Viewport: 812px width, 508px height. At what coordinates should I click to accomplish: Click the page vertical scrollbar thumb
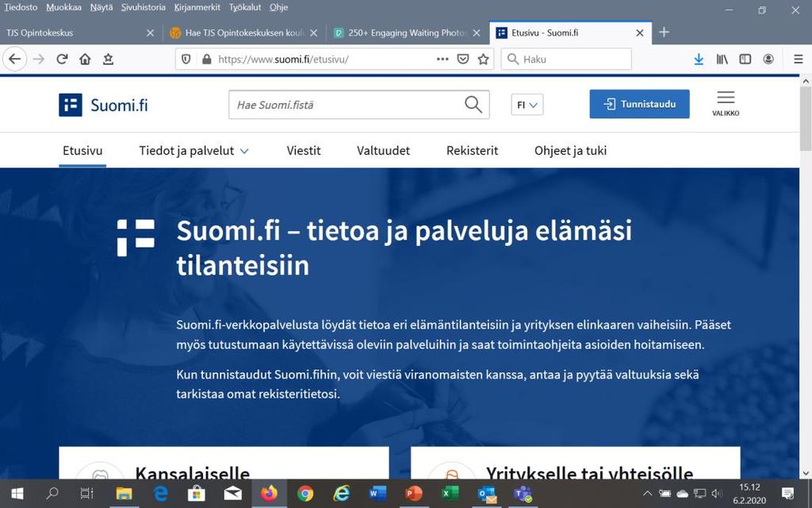(806, 119)
